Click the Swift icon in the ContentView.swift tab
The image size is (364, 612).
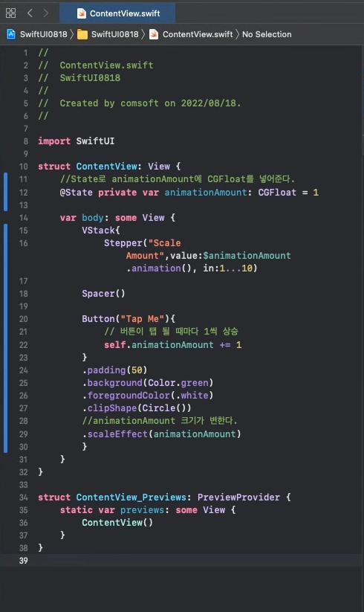(x=82, y=13)
